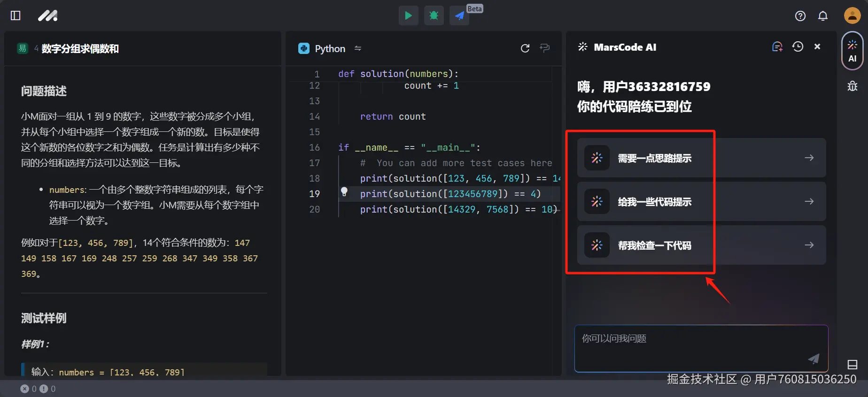This screenshot has width=868, height=397.
Task: Click arrow on the 给我一些代码提示 card
Action: [809, 201]
